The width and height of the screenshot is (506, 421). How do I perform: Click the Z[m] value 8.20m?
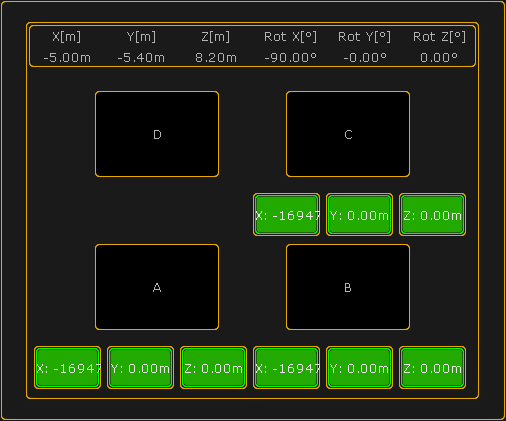click(x=216, y=58)
